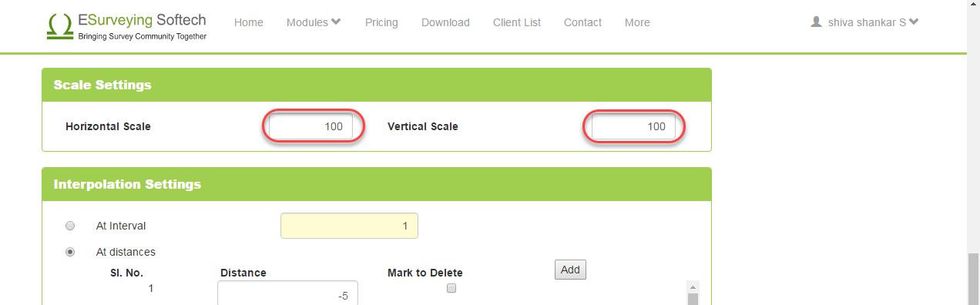Click the page vertical scrollbar thumb
The height and width of the screenshot is (305, 980).
(973, 279)
